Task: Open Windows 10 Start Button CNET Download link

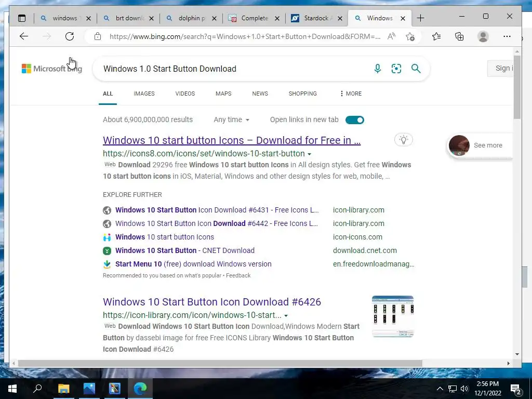Action: pos(185,250)
